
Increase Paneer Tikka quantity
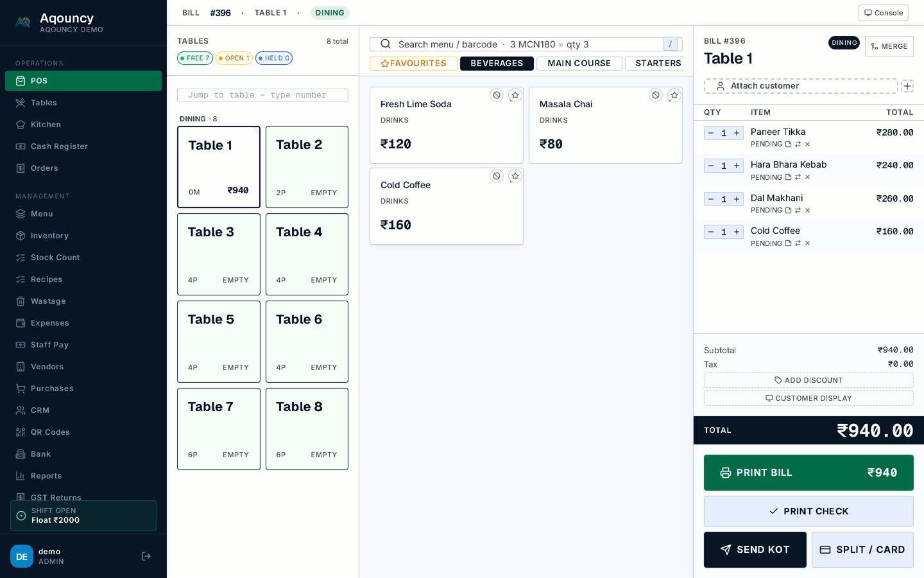(737, 133)
